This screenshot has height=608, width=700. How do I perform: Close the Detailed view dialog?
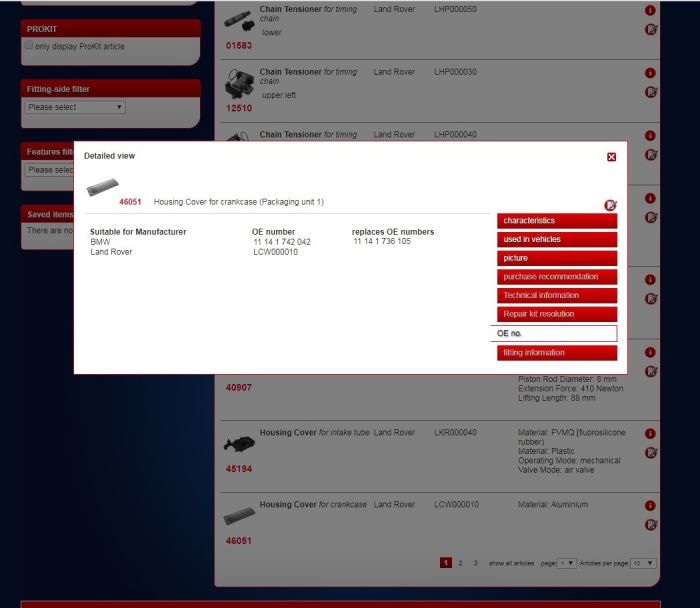(611, 157)
